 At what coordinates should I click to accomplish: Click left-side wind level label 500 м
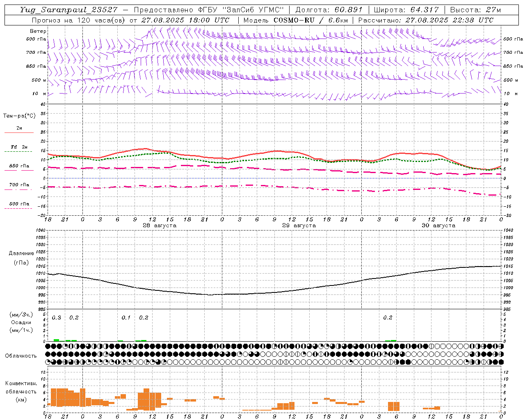[x=39, y=80]
